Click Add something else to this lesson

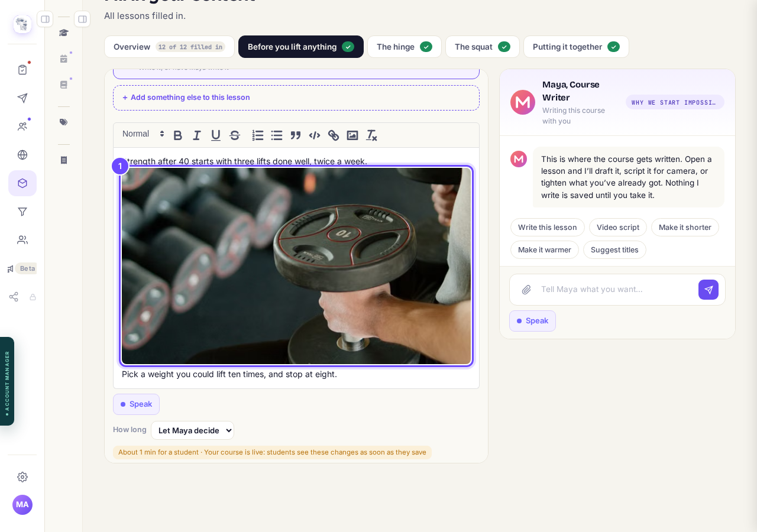pos(296,98)
